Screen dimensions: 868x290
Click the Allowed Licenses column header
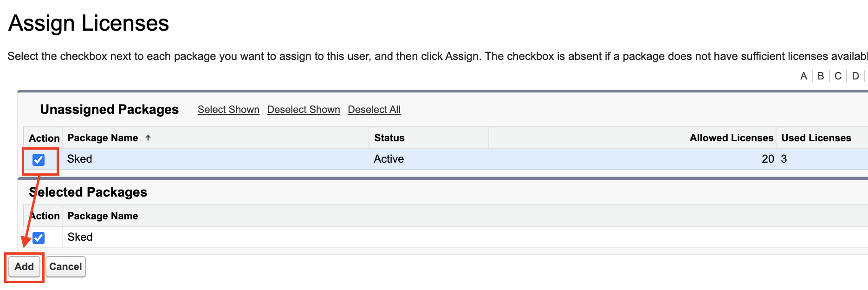[x=731, y=138]
